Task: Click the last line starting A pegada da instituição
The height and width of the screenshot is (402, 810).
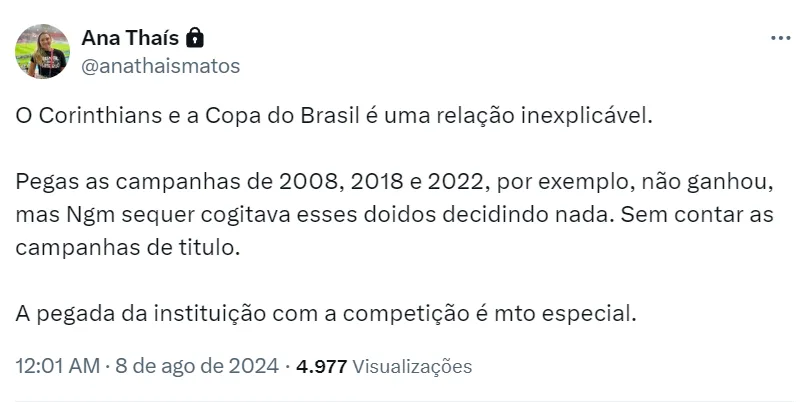Action: coord(326,313)
